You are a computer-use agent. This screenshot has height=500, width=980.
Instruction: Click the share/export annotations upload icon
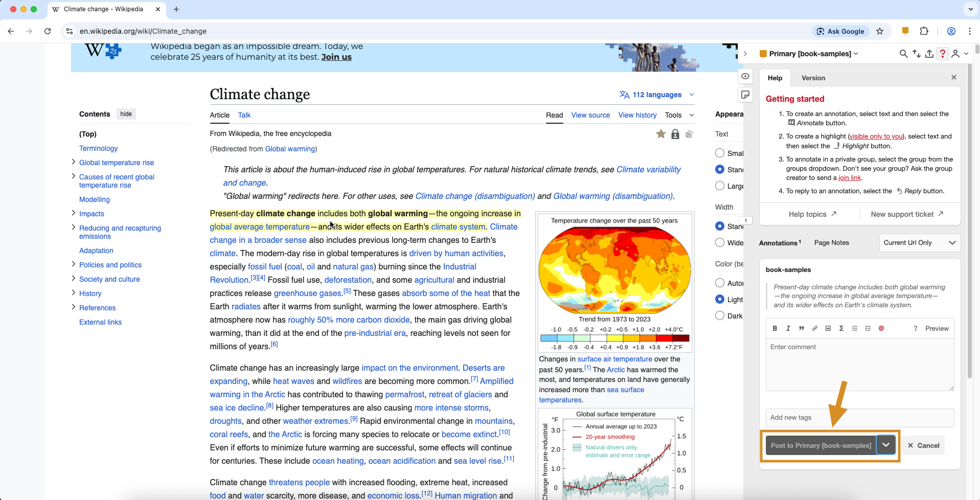tap(929, 54)
